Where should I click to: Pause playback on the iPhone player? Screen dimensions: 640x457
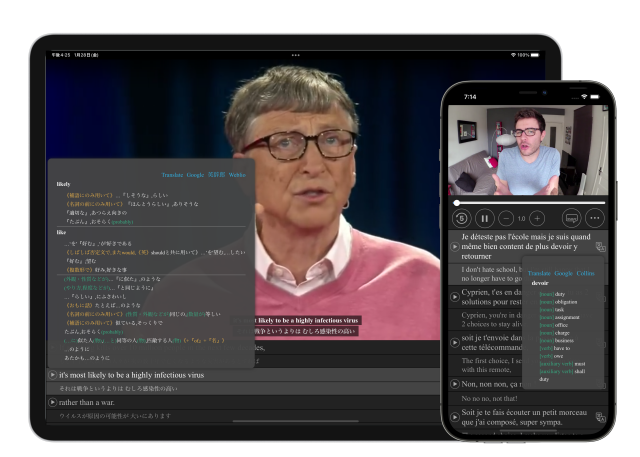[484, 219]
